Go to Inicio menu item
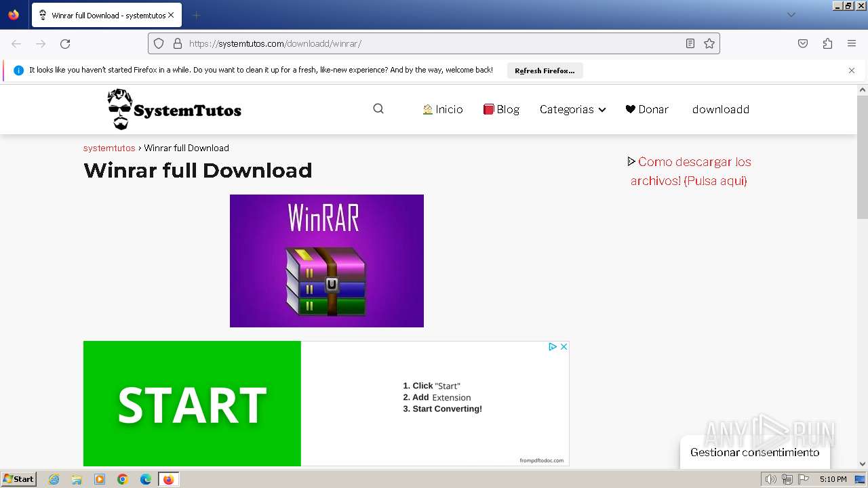 point(443,109)
